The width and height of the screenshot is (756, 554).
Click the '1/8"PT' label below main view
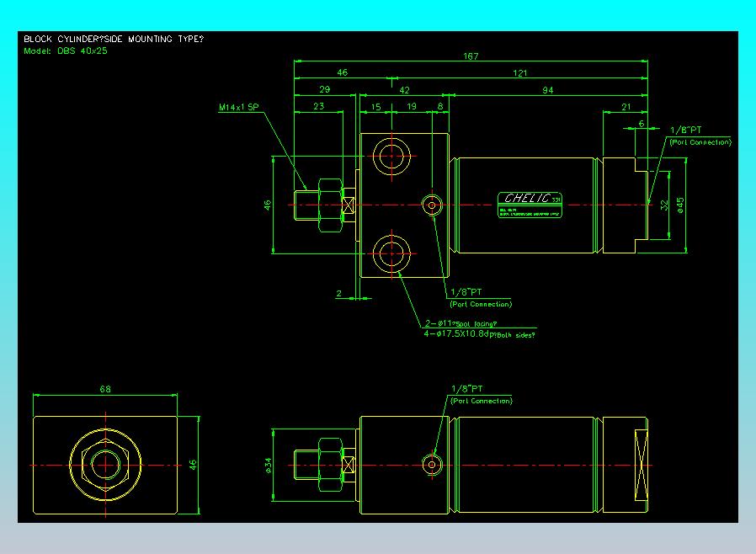point(466,291)
